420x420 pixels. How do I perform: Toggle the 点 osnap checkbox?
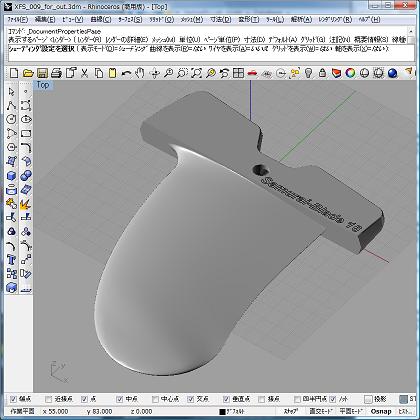[84, 399]
